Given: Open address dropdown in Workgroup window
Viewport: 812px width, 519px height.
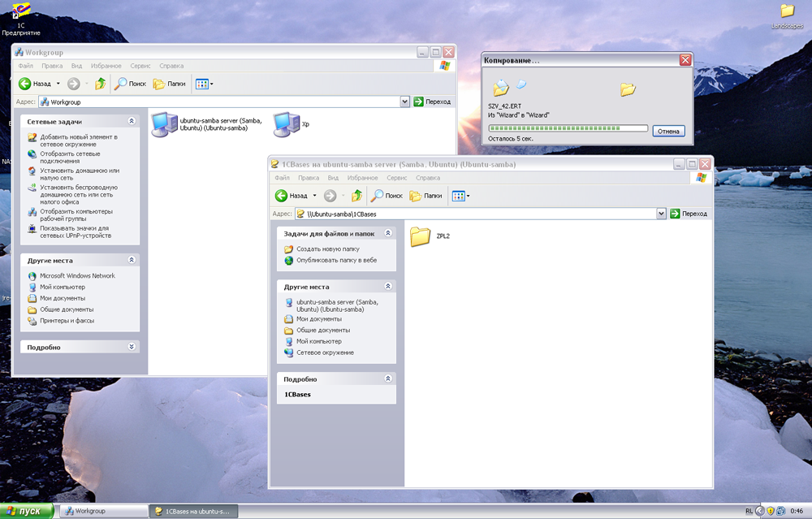Looking at the screenshot, I should point(405,102).
